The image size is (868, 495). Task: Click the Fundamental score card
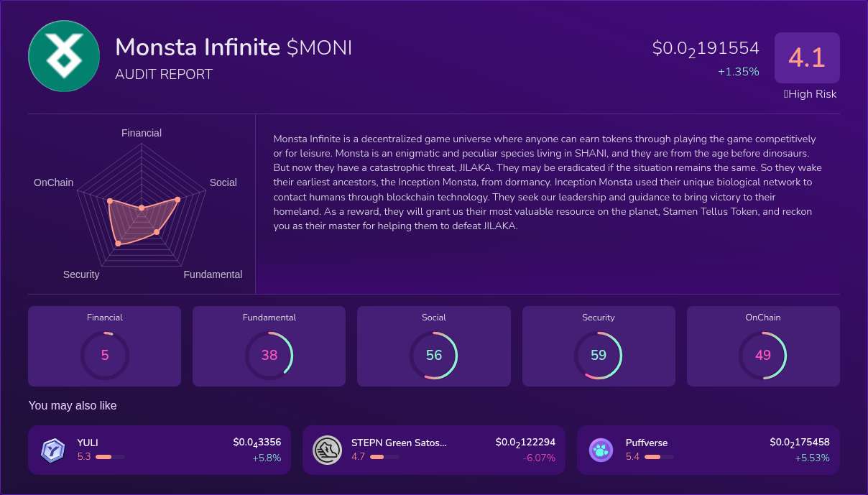pyautogui.click(x=269, y=346)
